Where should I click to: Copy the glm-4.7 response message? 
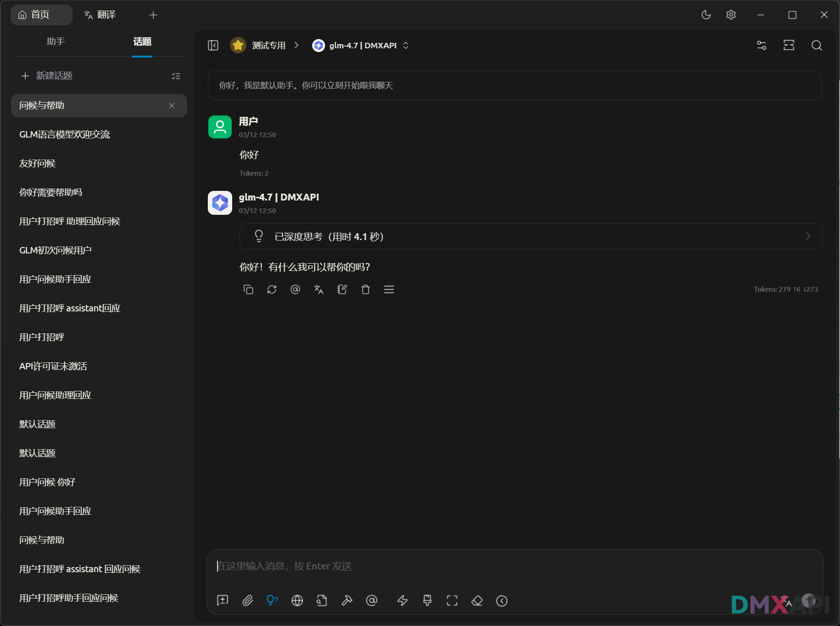tap(248, 289)
